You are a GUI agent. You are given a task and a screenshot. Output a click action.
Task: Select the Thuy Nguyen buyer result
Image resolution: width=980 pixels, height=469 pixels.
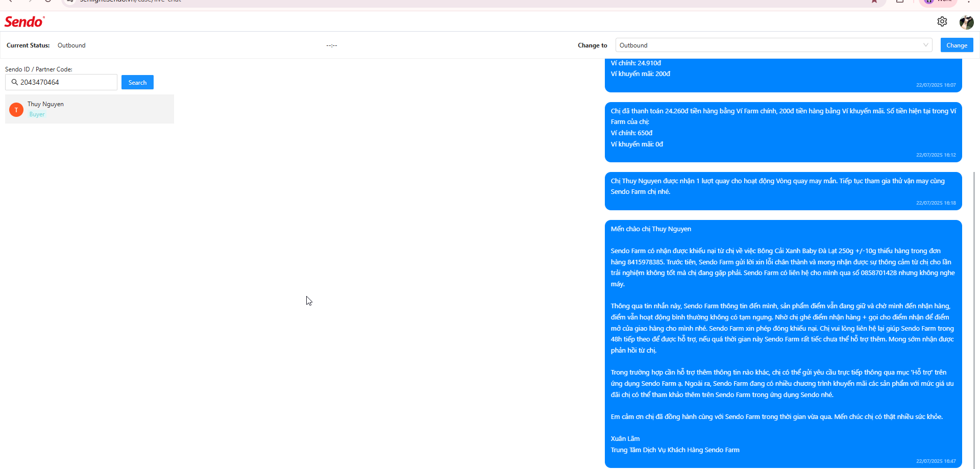click(x=89, y=109)
